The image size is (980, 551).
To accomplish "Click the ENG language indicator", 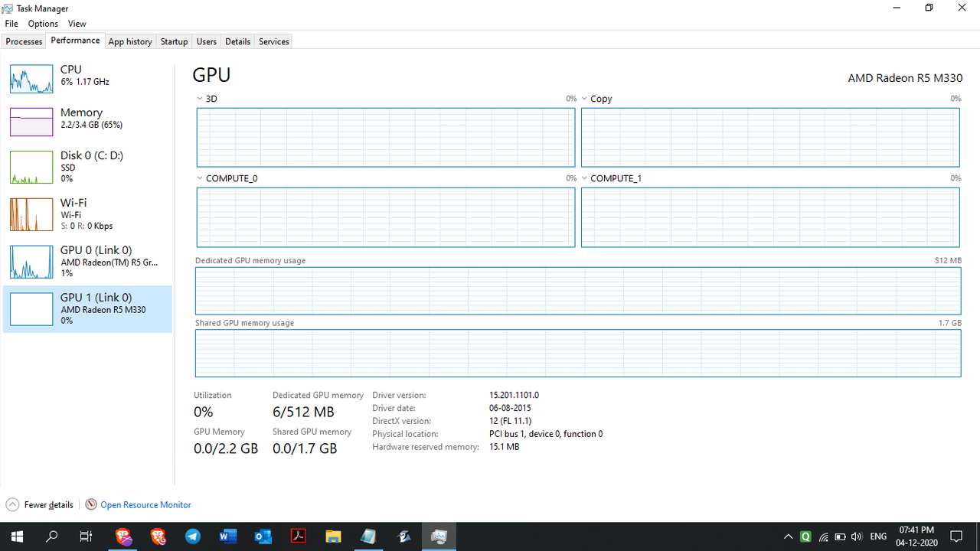I will [x=879, y=536].
